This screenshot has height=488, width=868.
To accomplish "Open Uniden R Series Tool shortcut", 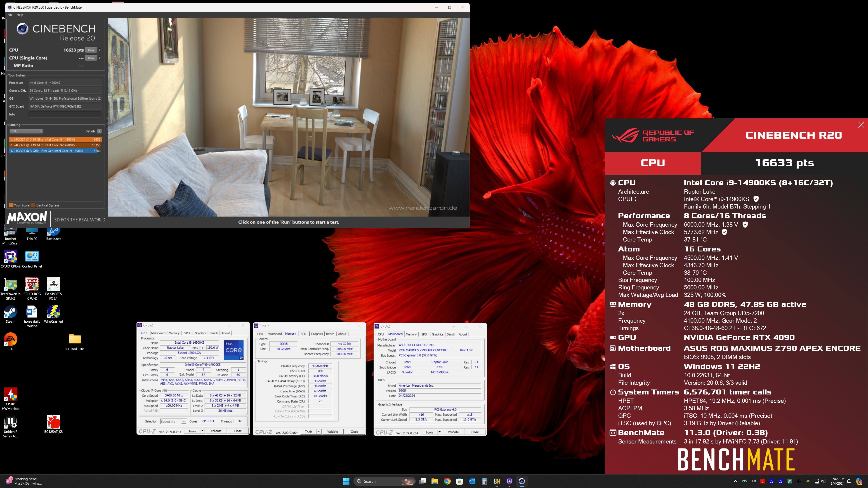I will click(10, 427).
